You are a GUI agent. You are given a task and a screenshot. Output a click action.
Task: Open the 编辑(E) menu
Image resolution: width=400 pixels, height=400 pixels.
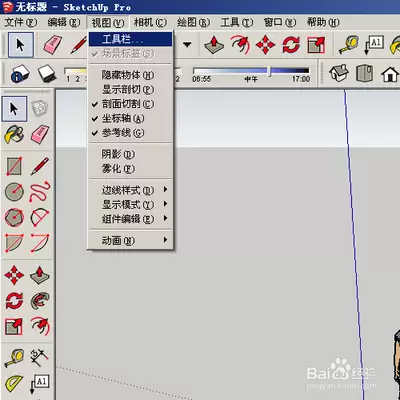point(64,23)
